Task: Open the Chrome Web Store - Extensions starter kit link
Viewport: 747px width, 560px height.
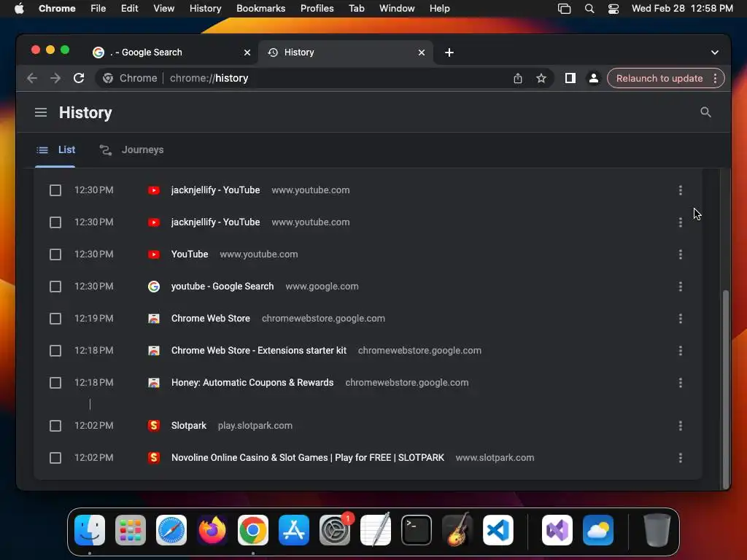Action: pos(259,351)
